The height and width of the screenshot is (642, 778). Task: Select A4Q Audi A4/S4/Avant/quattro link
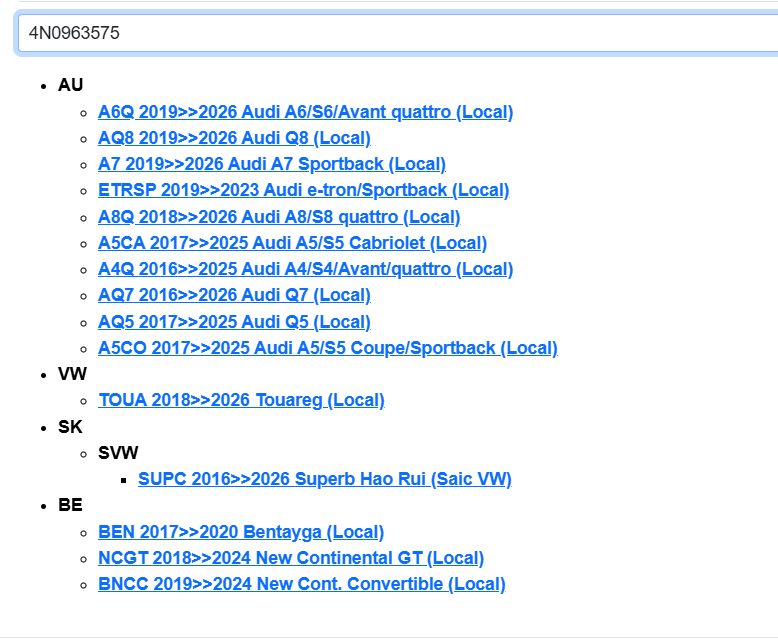tap(305, 269)
